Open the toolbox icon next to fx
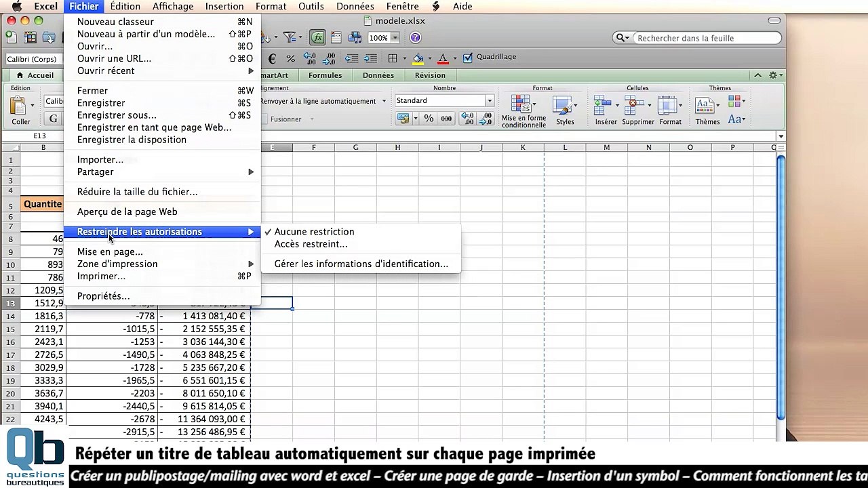The image size is (868, 488). (336, 38)
